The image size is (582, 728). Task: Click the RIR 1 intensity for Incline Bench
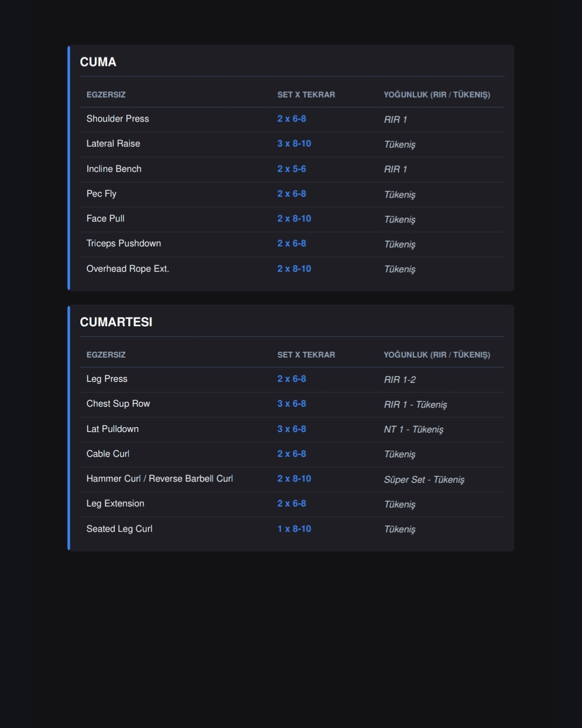396,169
